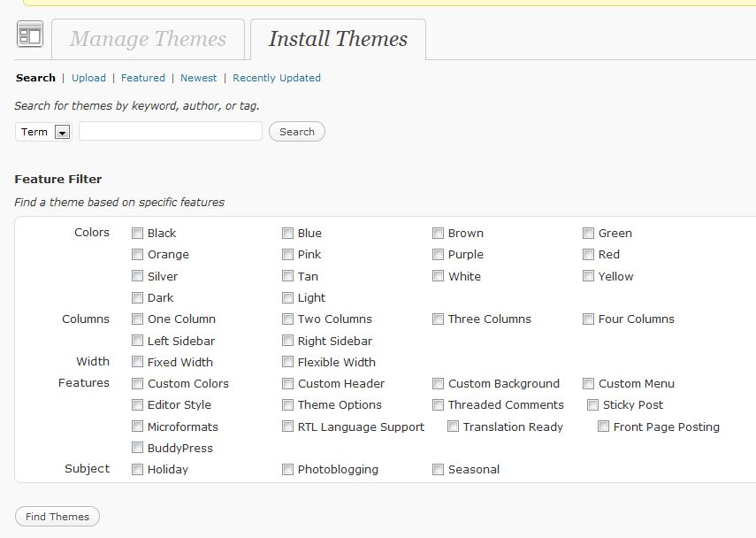Tick the Right Sidebar checkbox
This screenshot has height=538, width=756.
[x=287, y=341]
